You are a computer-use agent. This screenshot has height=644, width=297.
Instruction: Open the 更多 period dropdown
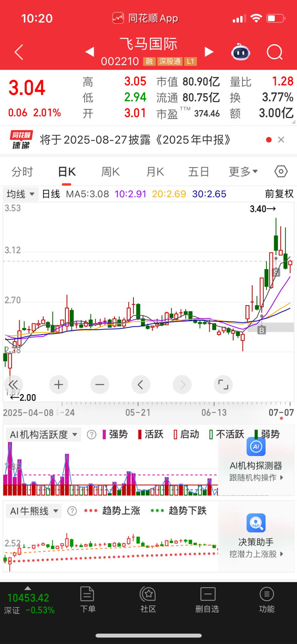pyautogui.click(x=243, y=172)
